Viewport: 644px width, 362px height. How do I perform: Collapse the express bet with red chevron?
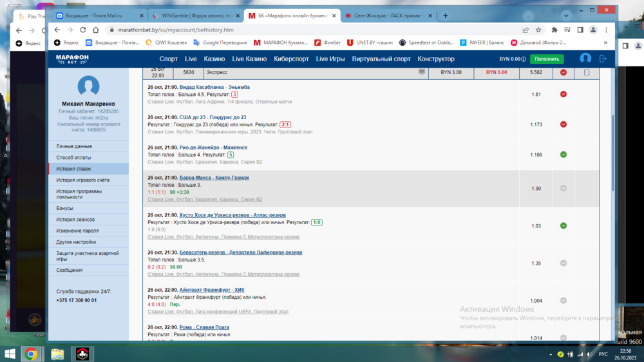tap(563, 73)
